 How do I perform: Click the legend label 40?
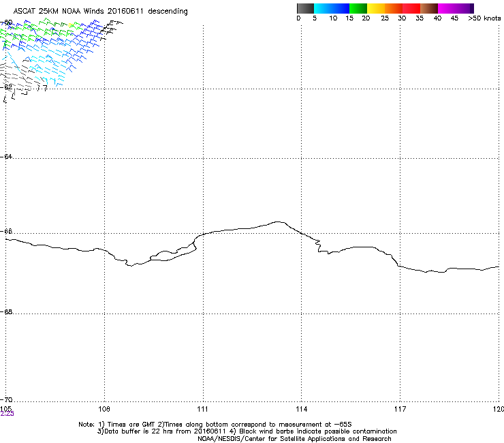(x=437, y=18)
